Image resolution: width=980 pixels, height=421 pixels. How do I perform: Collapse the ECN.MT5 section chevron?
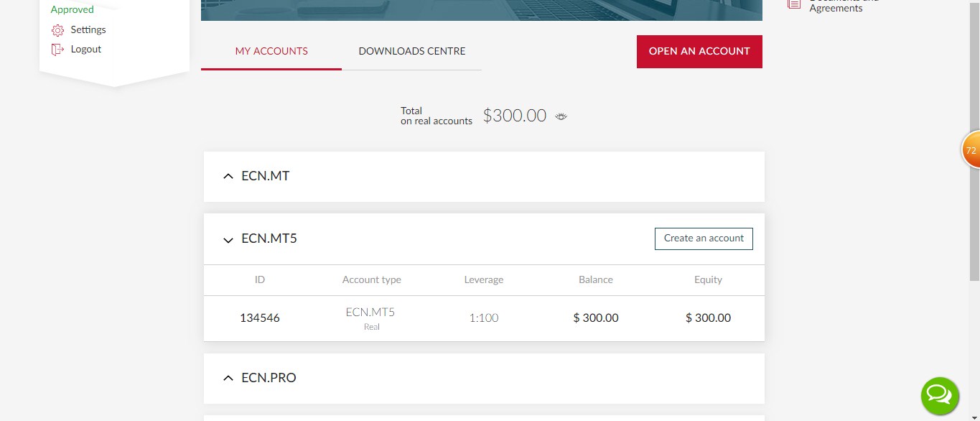coord(228,240)
